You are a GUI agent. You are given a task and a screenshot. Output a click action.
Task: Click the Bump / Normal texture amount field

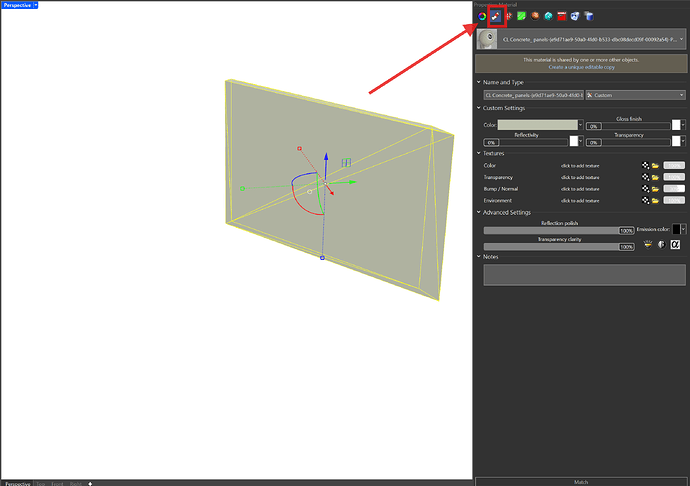point(674,188)
